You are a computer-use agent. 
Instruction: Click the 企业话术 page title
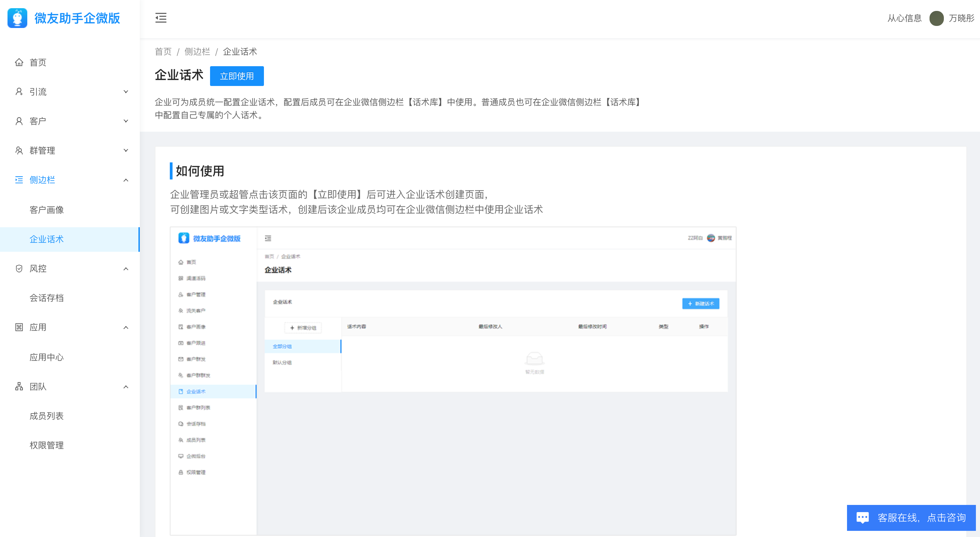pos(179,75)
